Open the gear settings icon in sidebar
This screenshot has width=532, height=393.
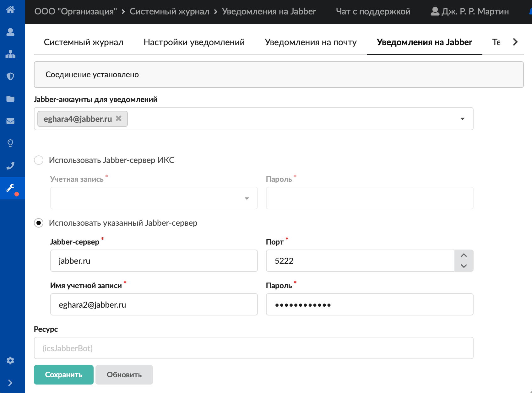click(x=10, y=360)
